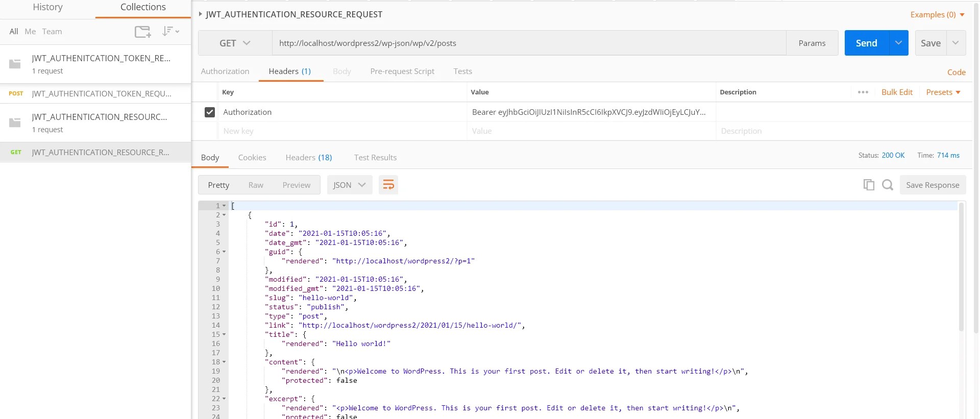Screen dimensions: 980x419
Task: Switch to the response Cookies tab
Action: click(252, 158)
